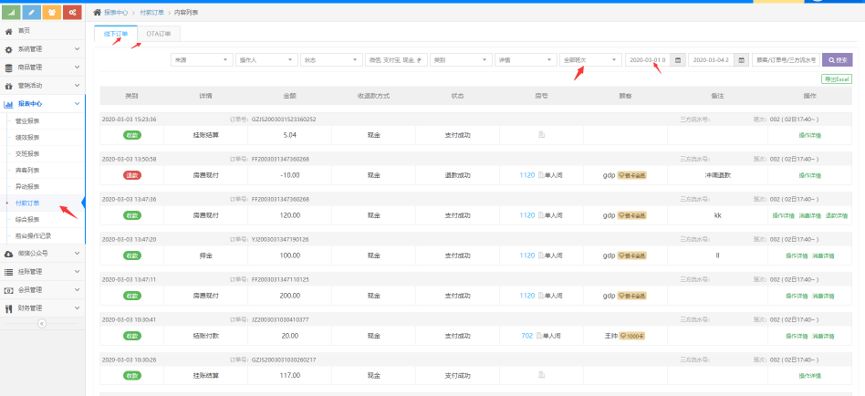Collapse the sidebar with the double-arrow button
865x396 pixels.
[42, 324]
